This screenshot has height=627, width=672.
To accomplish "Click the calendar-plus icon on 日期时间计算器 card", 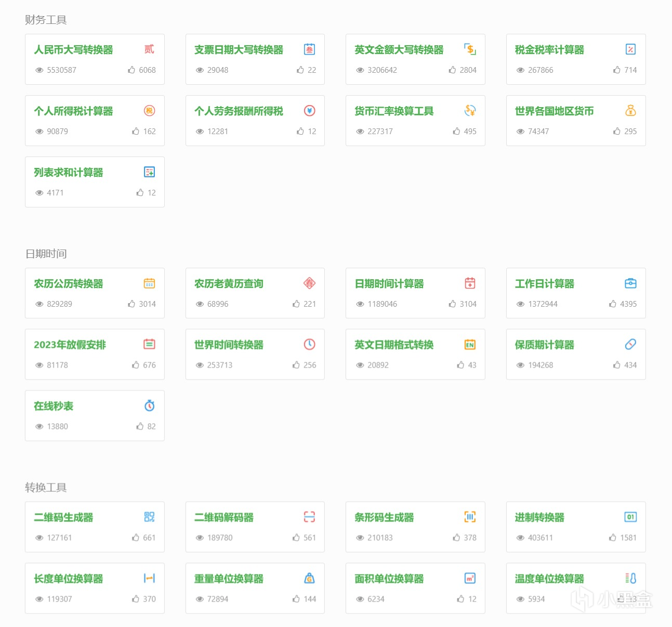I will (470, 283).
